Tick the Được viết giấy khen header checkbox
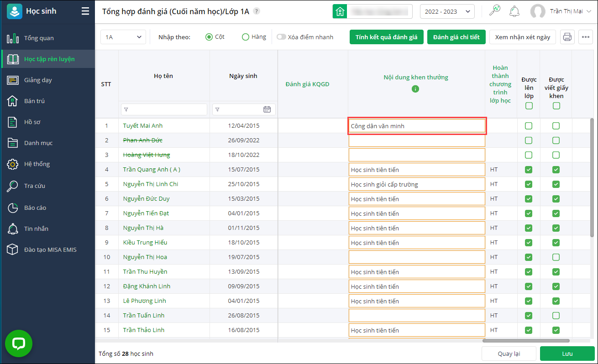 (x=556, y=106)
